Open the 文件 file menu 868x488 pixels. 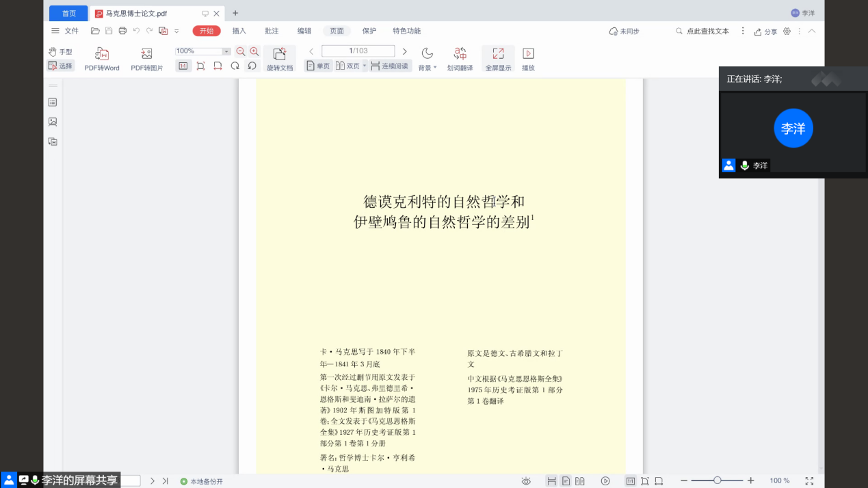point(65,31)
